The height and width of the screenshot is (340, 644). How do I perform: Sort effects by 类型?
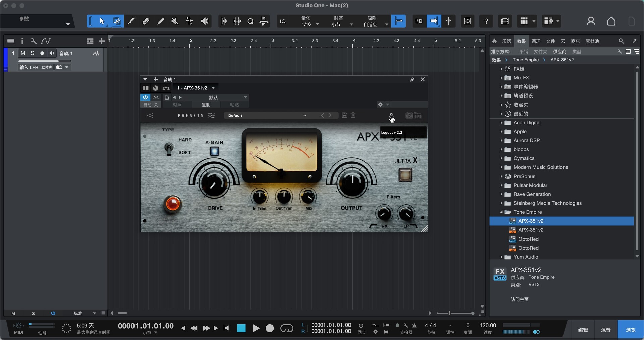tap(577, 51)
